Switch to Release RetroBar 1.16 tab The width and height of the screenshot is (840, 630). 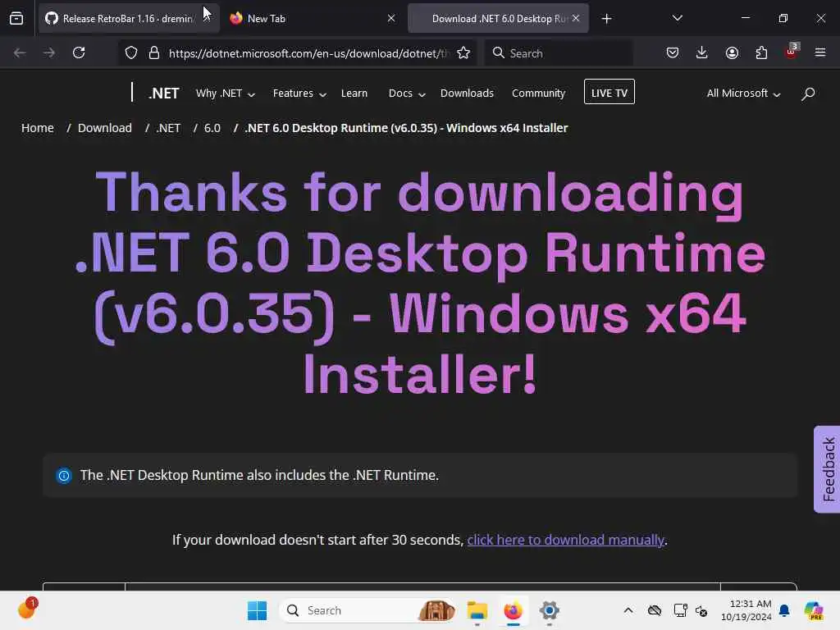[129, 19]
